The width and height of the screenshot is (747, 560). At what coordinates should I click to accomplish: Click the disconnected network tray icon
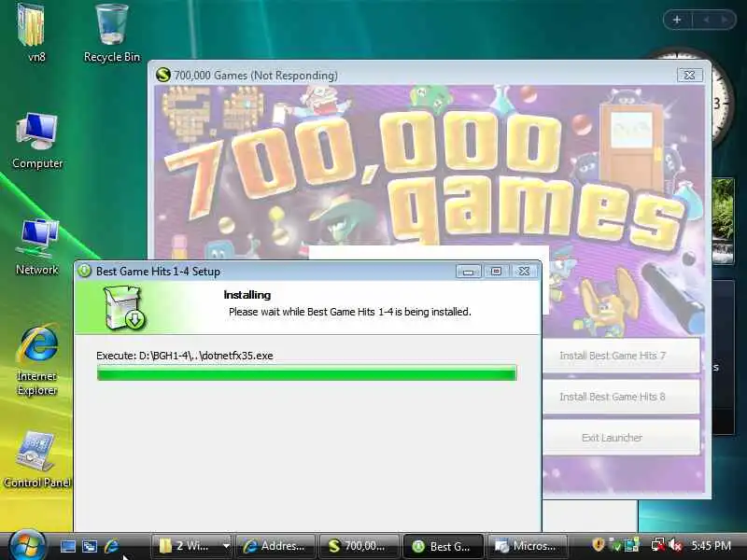click(x=658, y=545)
